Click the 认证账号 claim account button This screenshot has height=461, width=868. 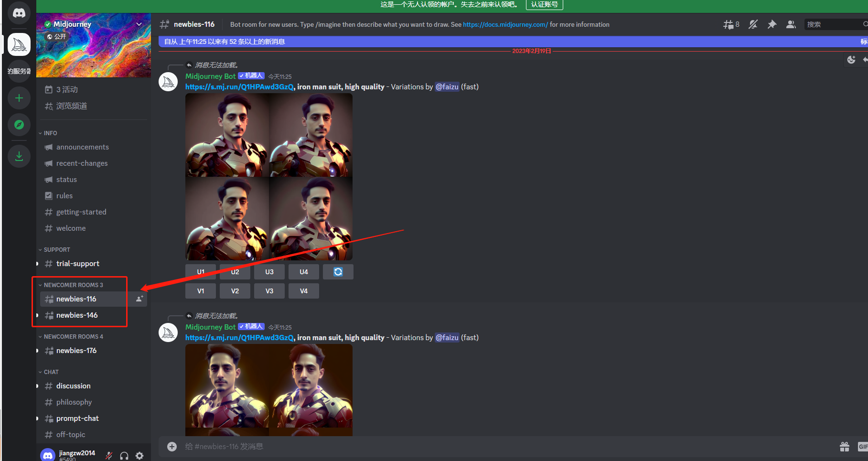545,4
